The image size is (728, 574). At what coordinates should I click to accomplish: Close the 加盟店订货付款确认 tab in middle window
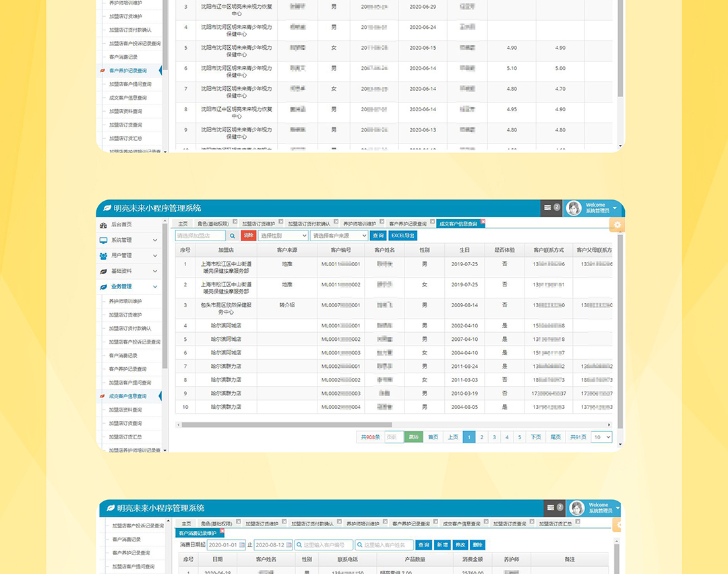click(336, 222)
